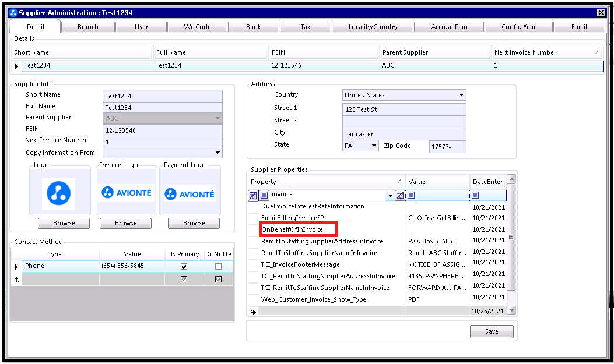Click the Supplier Properties scrollbar thumb
The height and width of the screenshot is (364, 614).
coord(511,237)
